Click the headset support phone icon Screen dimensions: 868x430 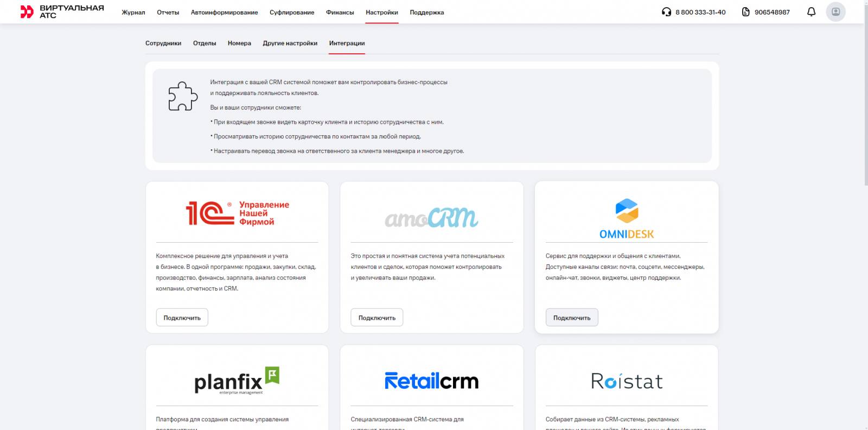(666, 12)
